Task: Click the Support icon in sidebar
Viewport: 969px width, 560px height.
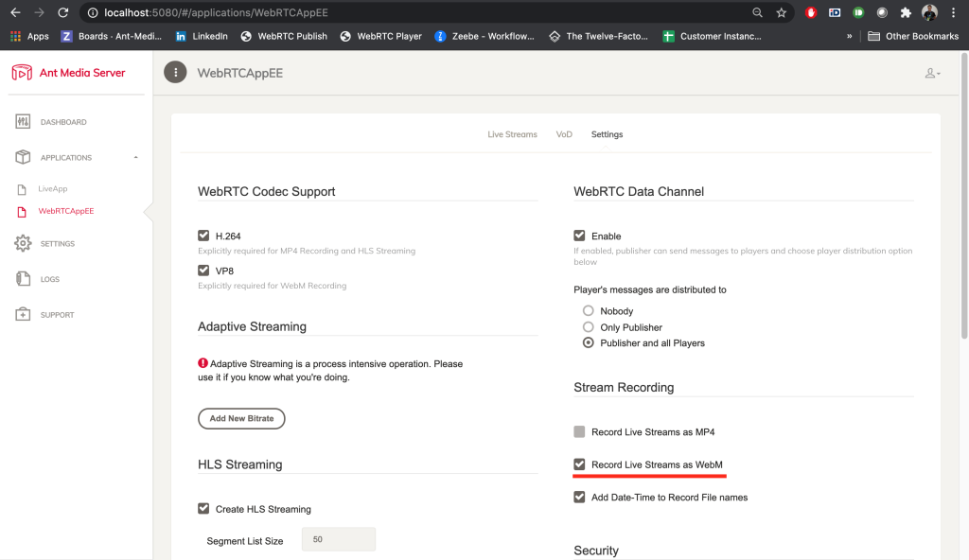Action: coord(23,315)
